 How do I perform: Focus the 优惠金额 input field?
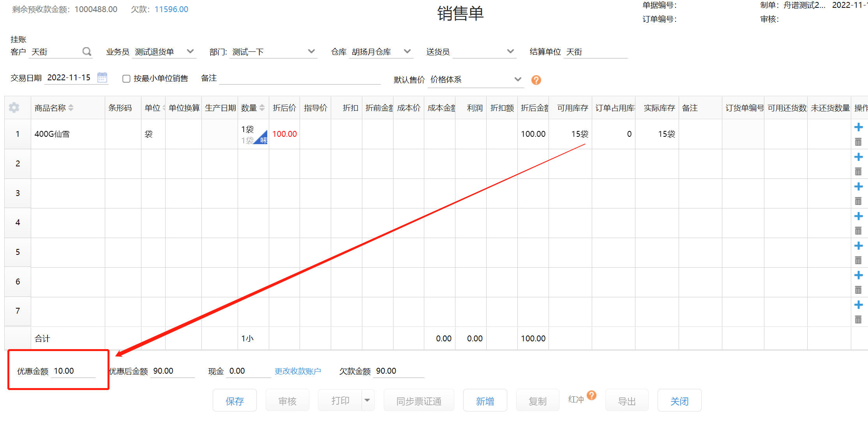pyautogui.click(x=73, y=371)
